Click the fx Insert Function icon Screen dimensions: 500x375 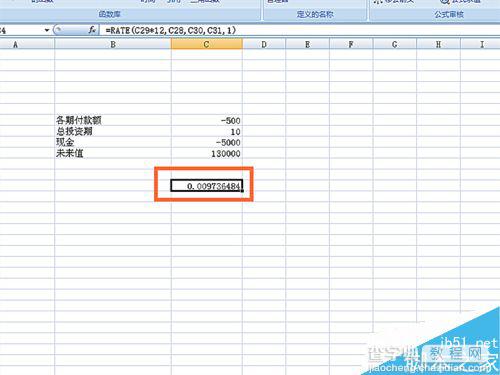coord(92,30)
